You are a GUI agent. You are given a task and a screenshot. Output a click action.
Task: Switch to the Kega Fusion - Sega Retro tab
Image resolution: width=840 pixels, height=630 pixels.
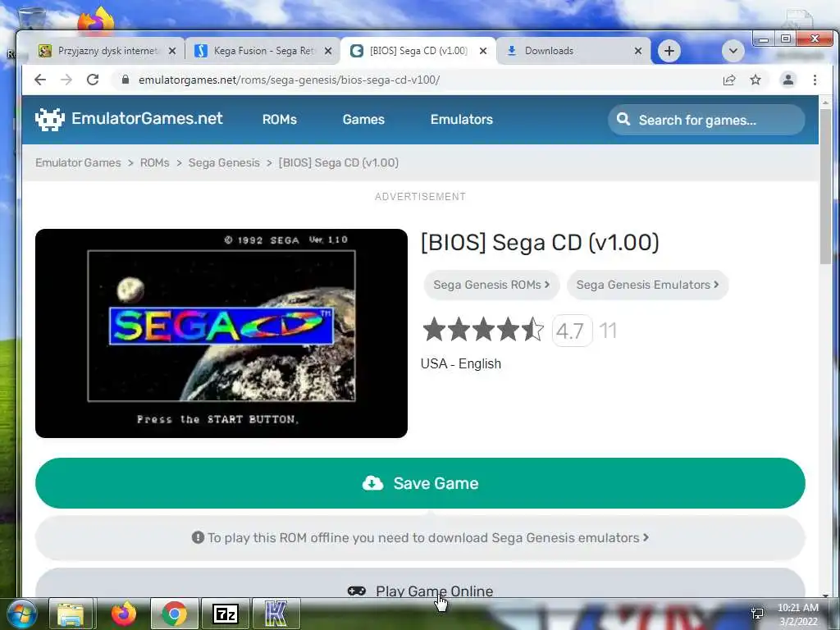coord(262,51)
